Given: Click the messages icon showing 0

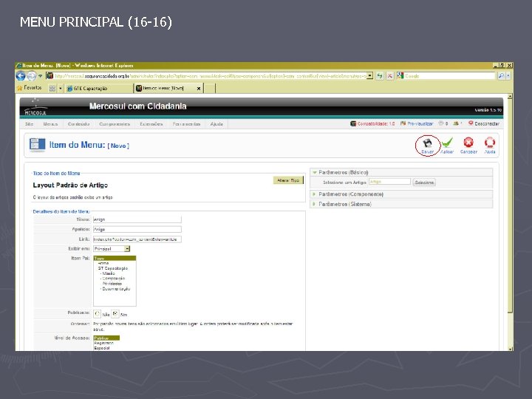Looking at the screenshot, I should [443, 124].
